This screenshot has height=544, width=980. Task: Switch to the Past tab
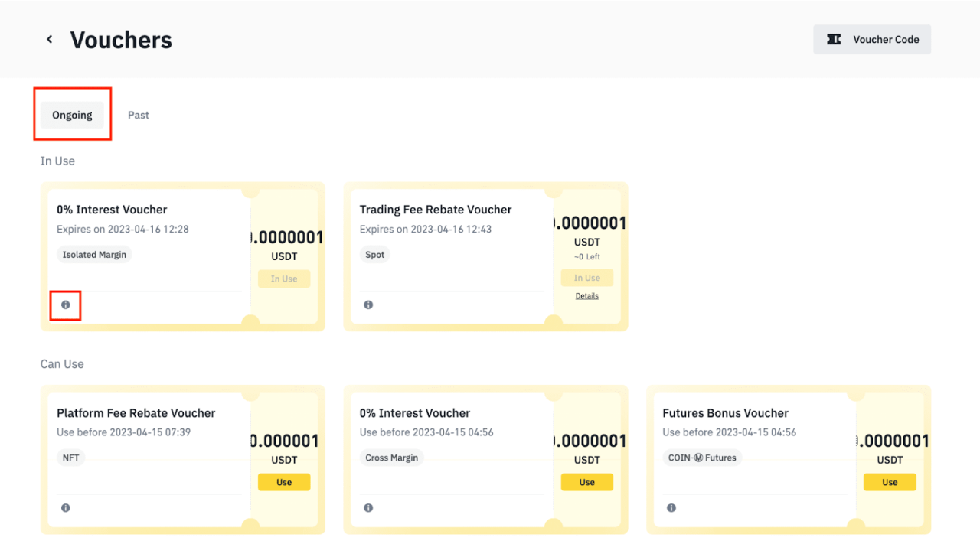(139, 115)
